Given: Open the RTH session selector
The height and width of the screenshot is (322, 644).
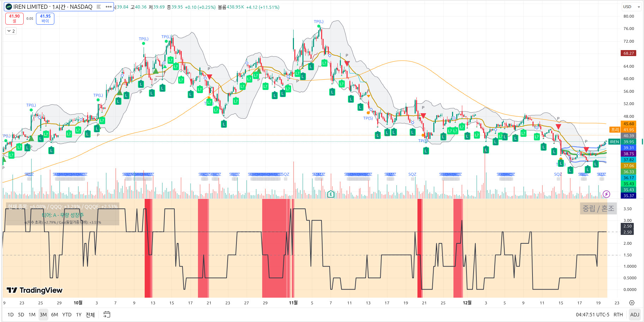Looking at the screenshot, I should pos(618,315).
